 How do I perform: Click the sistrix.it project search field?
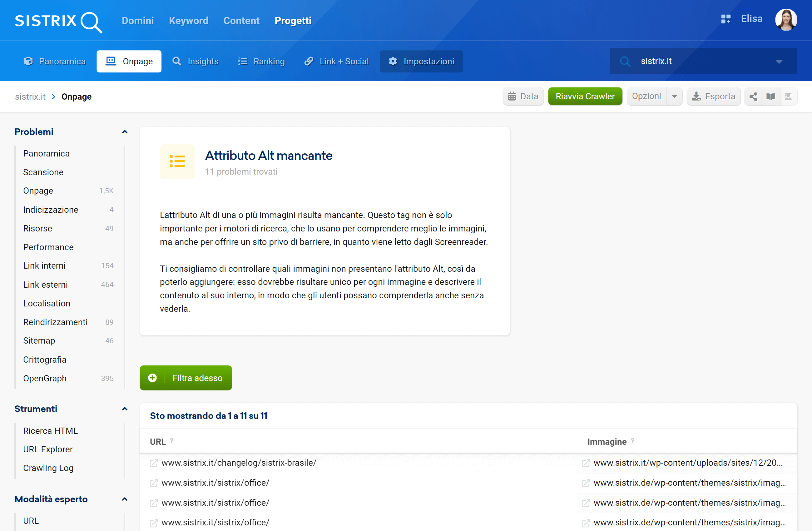(x=703, y=62)
